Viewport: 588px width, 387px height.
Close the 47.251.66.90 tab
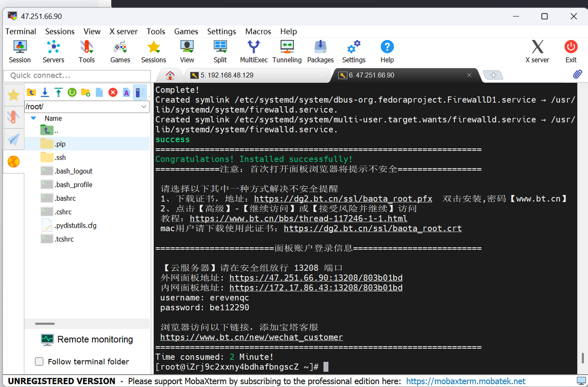(469, 75)
